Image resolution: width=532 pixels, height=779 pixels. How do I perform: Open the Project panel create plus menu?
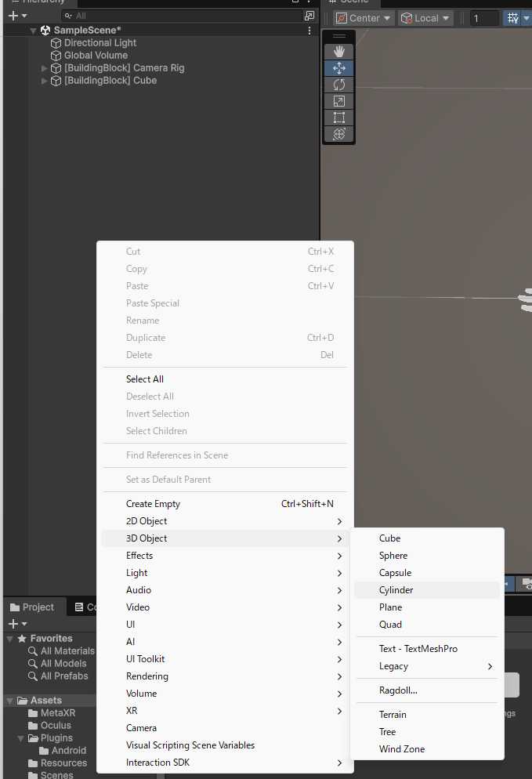click(x=17, y=624)
